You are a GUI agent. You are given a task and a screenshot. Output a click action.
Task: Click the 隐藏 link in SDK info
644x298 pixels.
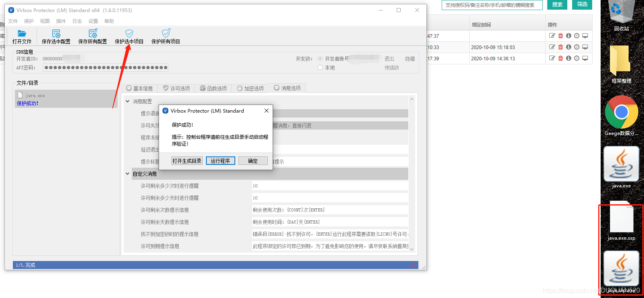[x=410, y=59]
